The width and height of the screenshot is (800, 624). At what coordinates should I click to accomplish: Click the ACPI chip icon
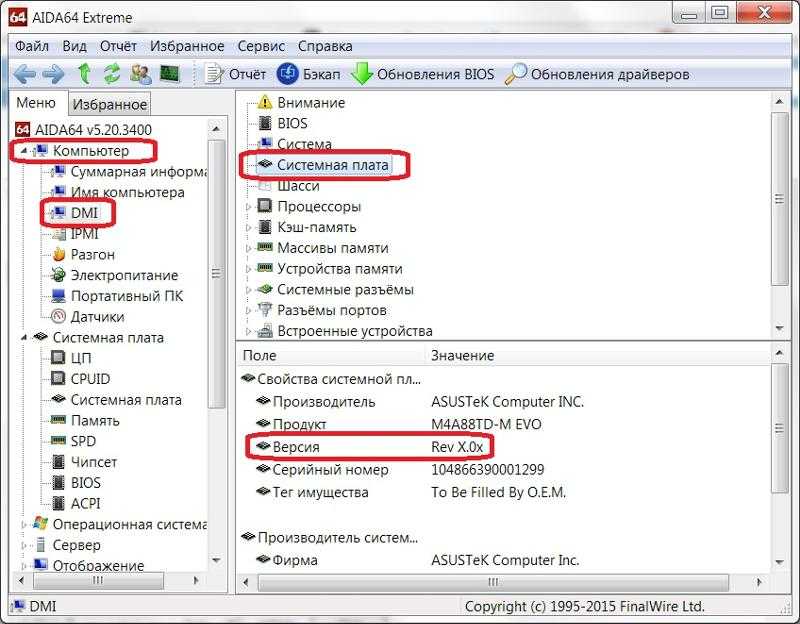(59, 503)
